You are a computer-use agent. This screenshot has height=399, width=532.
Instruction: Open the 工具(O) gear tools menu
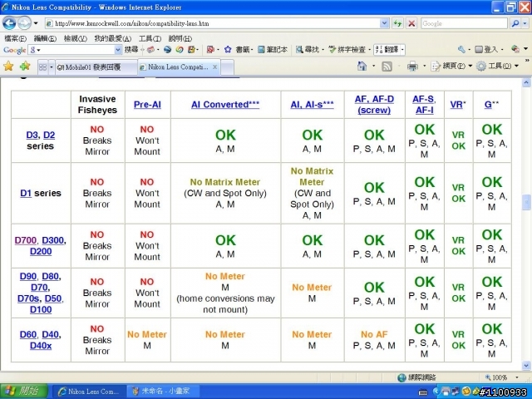coord(497,66)
